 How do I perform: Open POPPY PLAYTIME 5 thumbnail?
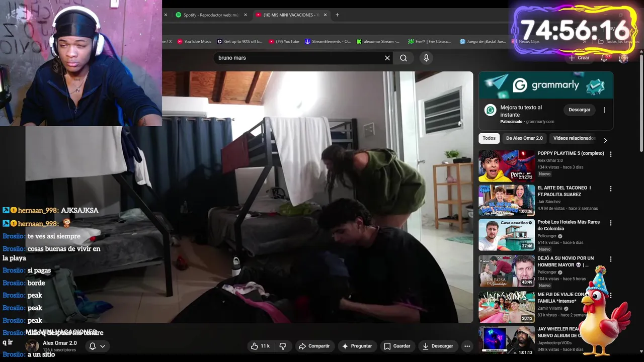point(507,166)
